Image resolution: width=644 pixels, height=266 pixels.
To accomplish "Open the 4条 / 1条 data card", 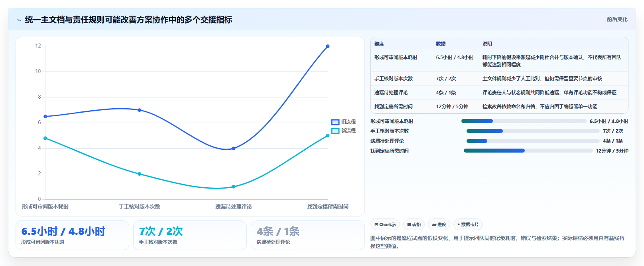I will [x=307, y=235].
